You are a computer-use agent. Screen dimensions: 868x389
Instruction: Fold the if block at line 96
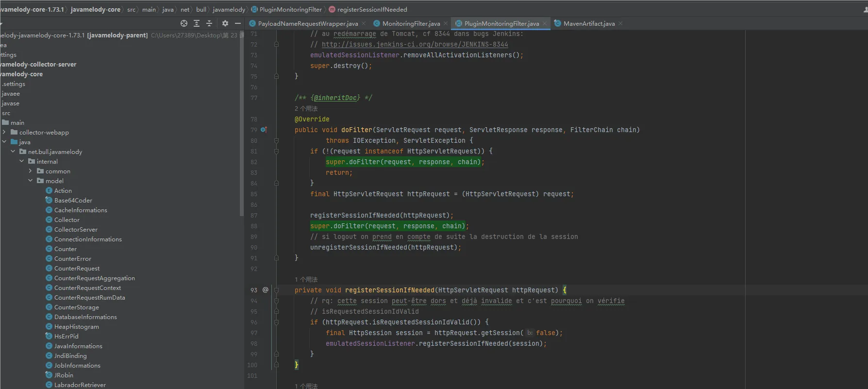point(276,322)
